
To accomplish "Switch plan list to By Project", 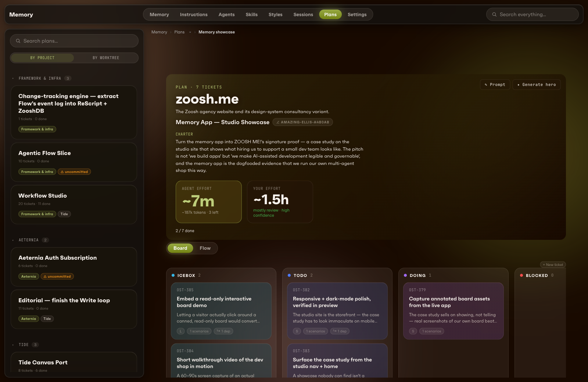I will tap(42, 58).
